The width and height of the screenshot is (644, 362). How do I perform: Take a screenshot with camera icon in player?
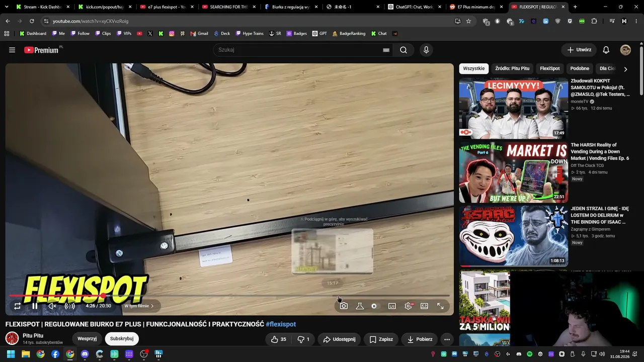tap(344, 306)
